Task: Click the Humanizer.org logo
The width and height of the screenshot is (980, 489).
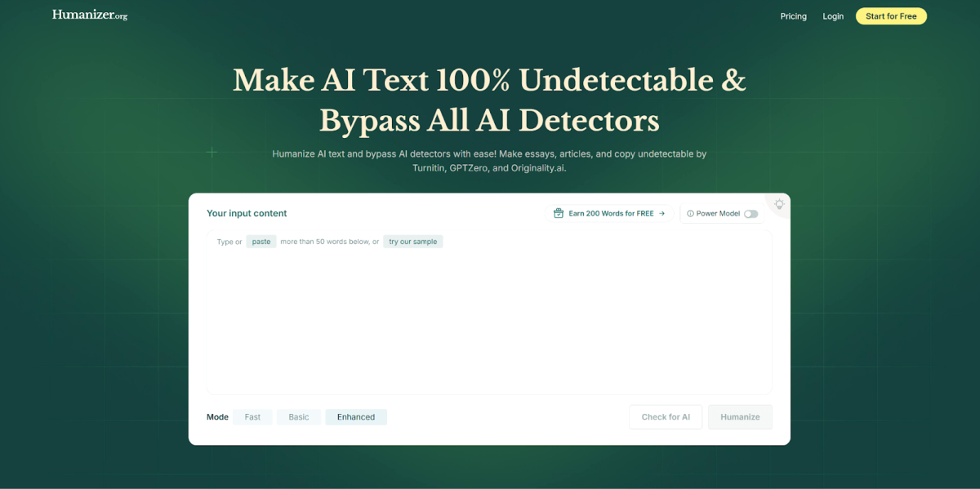Action: click(x=90, y=15)
